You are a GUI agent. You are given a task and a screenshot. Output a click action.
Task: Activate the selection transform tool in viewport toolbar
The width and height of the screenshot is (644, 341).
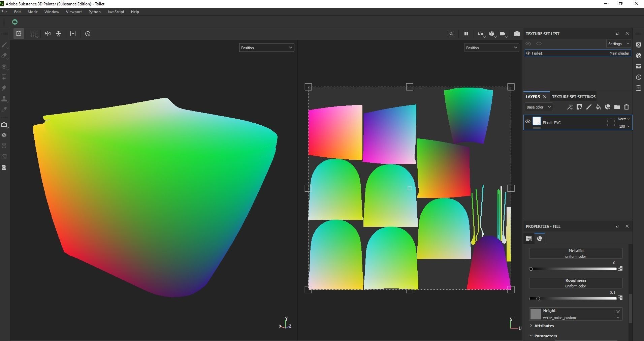click(x=19, y=34)
